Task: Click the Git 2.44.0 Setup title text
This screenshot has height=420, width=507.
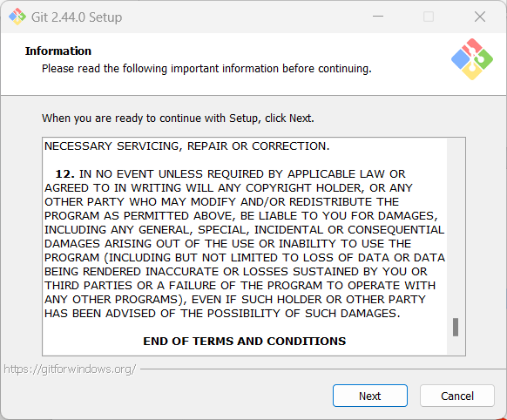Action: pyautogui.click(x=77, y=17)
